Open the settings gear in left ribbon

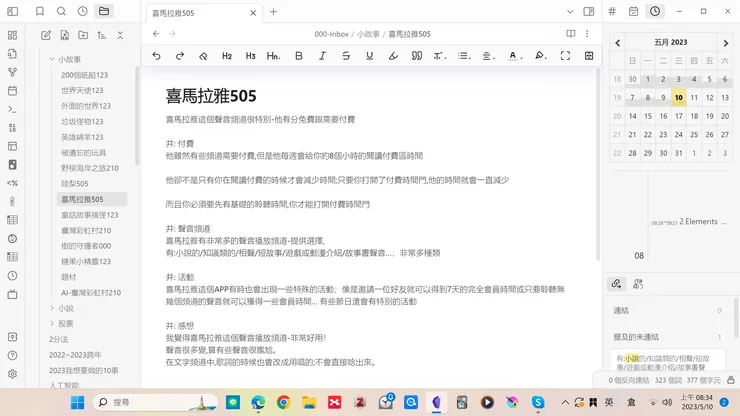(13, 374)
